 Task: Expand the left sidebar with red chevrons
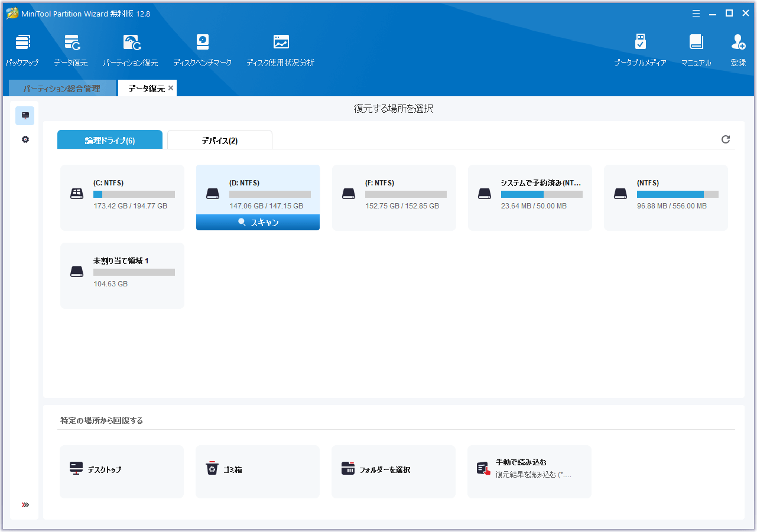tap(25, 505)
